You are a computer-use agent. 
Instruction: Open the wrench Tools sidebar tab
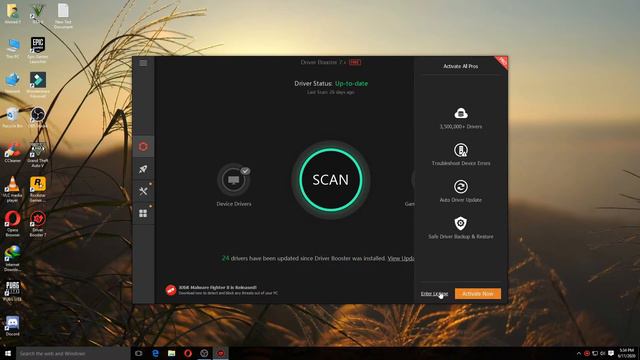143,191
